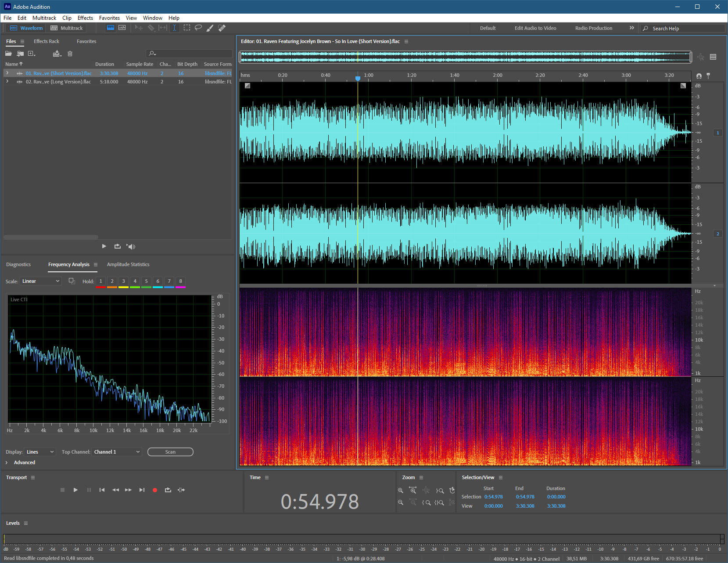This screenshot has width=728, height=563.
Task: Select the Marquee Selection tool
Action: [x=187, y=28]
